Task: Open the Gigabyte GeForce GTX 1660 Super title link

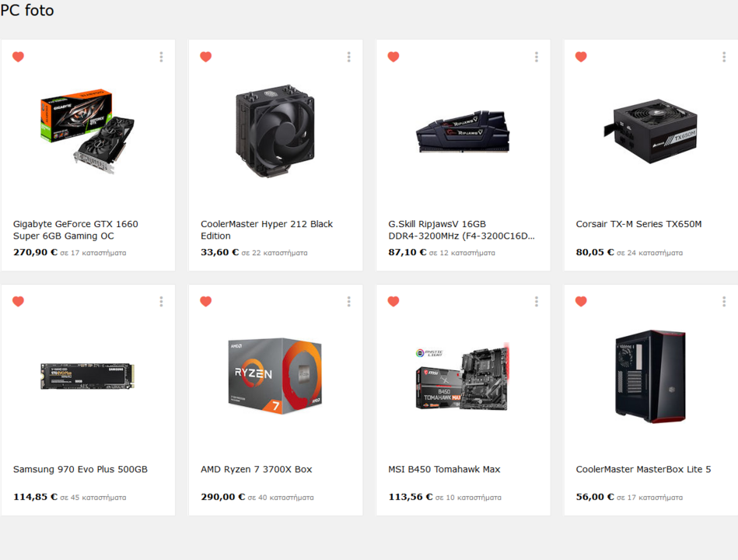Action: click(x=75, y=229)
